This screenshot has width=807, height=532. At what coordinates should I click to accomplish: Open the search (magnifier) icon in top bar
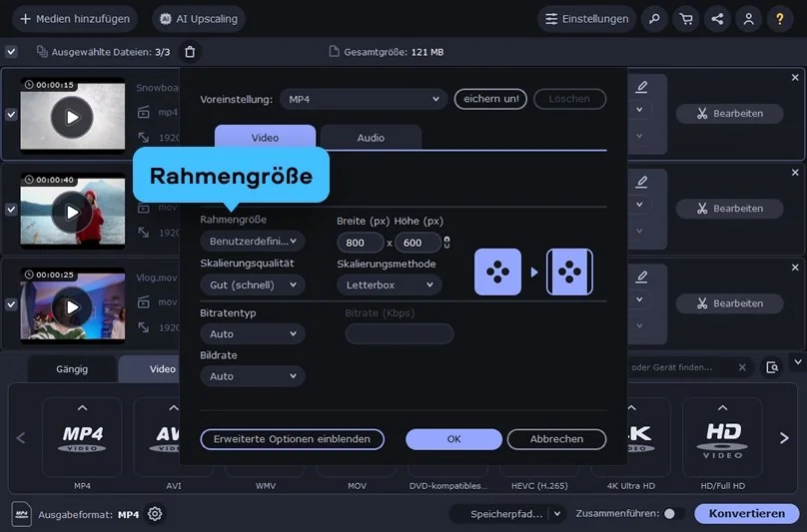coord(654,19)
